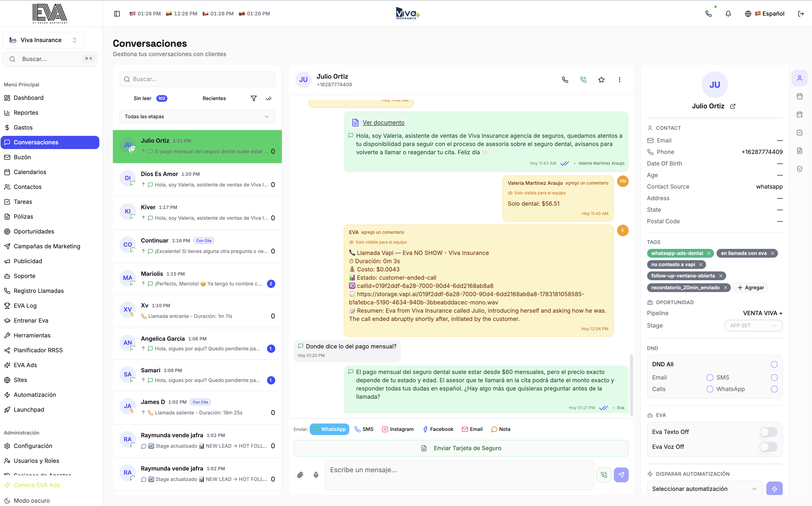Select the 'Recientes' tab
This screenshot has height=506, width=812.
pyautogui.click(x=214, y=98)
